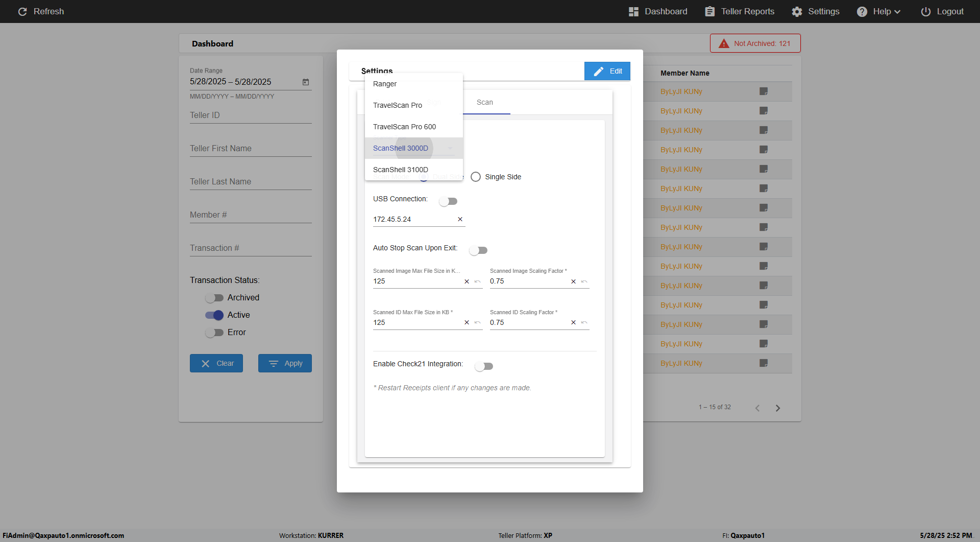
Task: Click Scanned Image Max File Size input
Action: (x=416, y=281)
